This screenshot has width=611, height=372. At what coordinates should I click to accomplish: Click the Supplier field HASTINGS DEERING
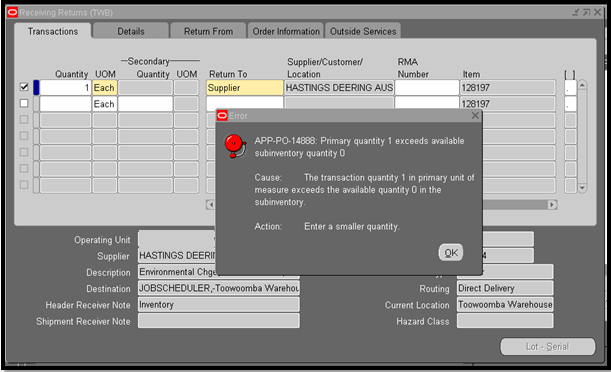177,256
